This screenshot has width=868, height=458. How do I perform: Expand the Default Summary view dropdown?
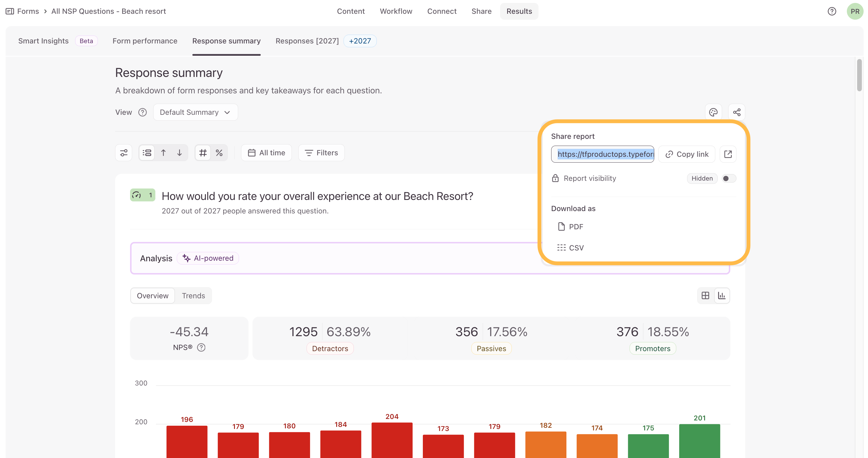click(196, 112)
